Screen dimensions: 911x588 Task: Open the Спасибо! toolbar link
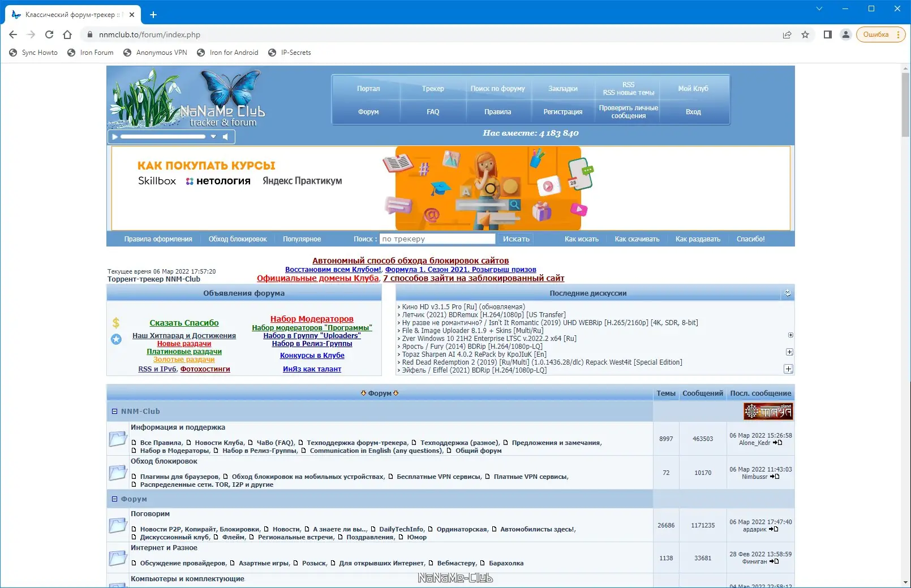751,239
